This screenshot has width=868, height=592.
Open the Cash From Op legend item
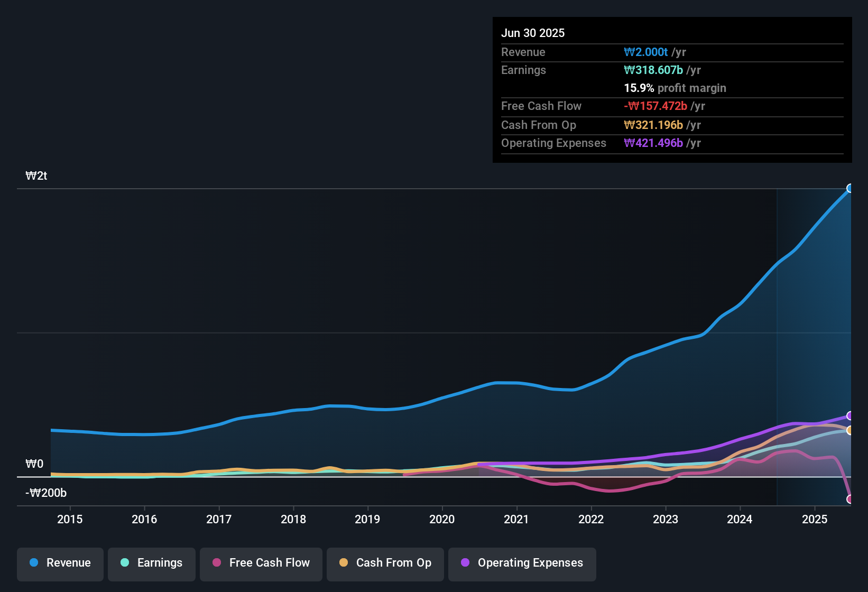point(385,563)
